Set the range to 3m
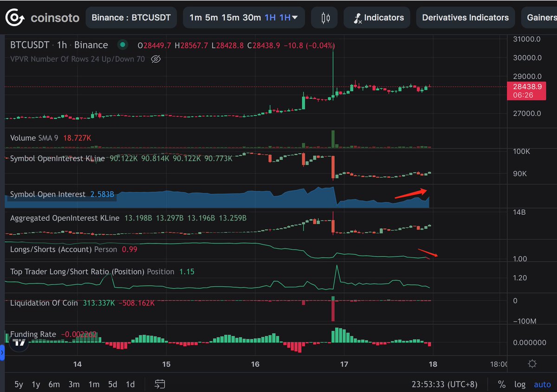 click(x=74, y=384)
